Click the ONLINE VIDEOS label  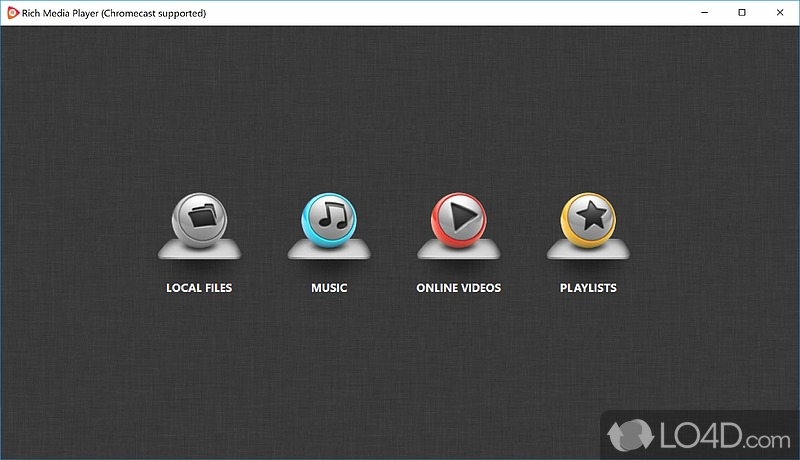pyautogui.click(x=459, y=288)
